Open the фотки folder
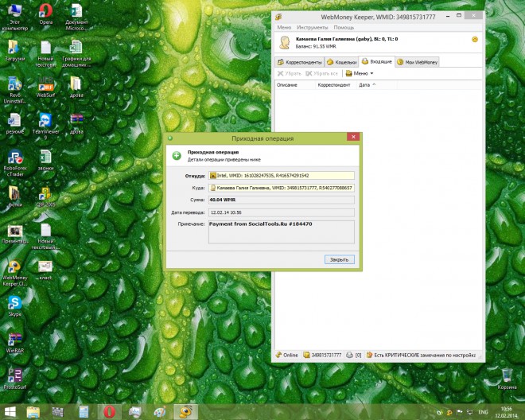The width and height of the screenshot is (525, 420). click(x=15, y=196)
